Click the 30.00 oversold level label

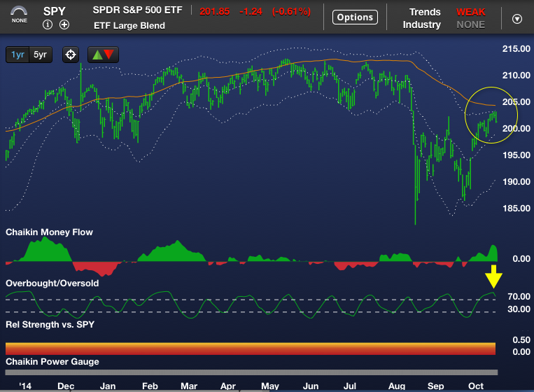pyautogui.click(x=519, y=309)
